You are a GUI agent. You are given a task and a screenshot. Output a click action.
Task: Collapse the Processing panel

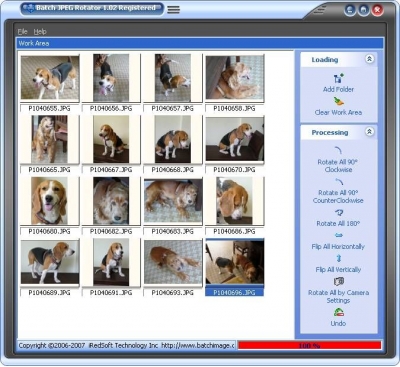tap(369, 132)
